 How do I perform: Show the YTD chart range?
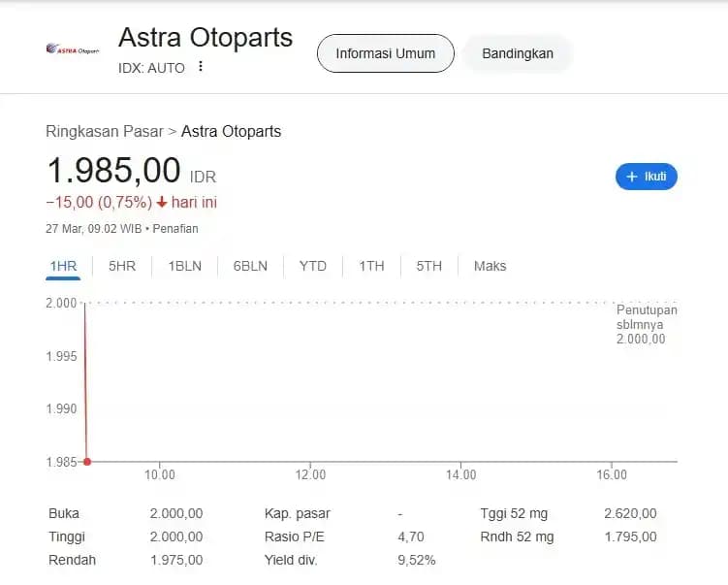(313, 266)
